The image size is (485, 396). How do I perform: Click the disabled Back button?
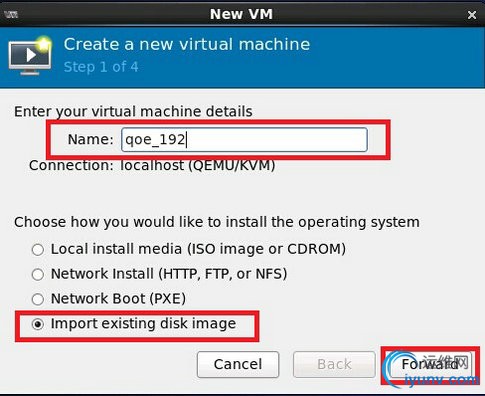[x=334, y=364]
